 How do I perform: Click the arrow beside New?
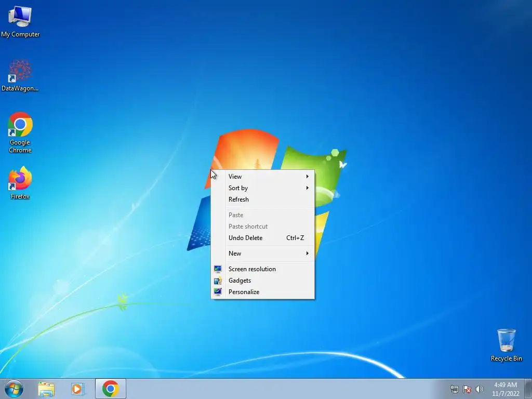[308, 254]
